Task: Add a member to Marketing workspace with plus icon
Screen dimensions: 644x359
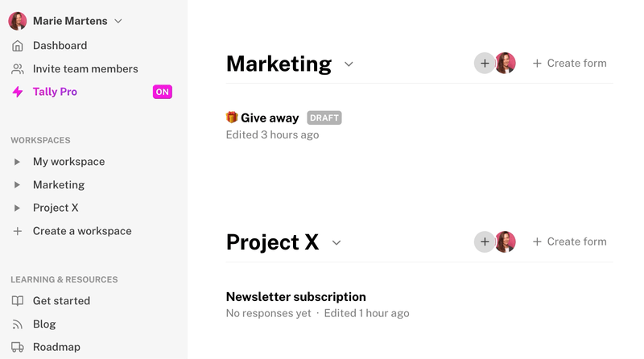Action: (x=485, y=64)
